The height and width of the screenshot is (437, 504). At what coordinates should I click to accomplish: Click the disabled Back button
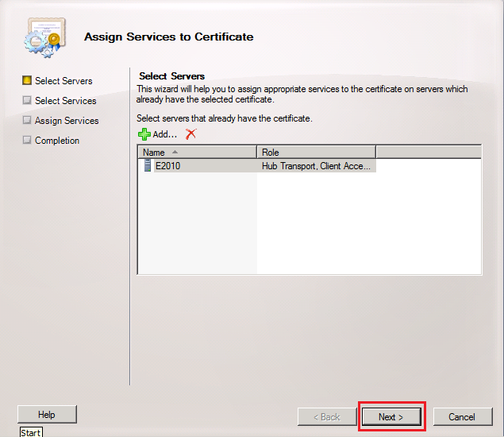click(325, 416)
